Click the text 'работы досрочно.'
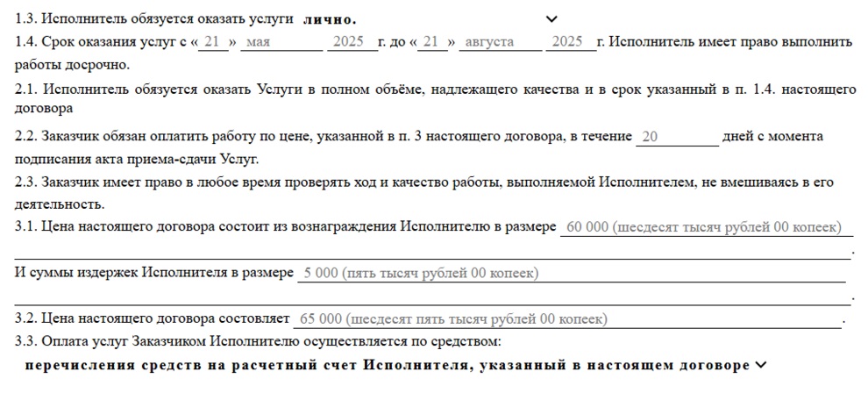Screen dimensions: 868x393 (x=72, y=65)
